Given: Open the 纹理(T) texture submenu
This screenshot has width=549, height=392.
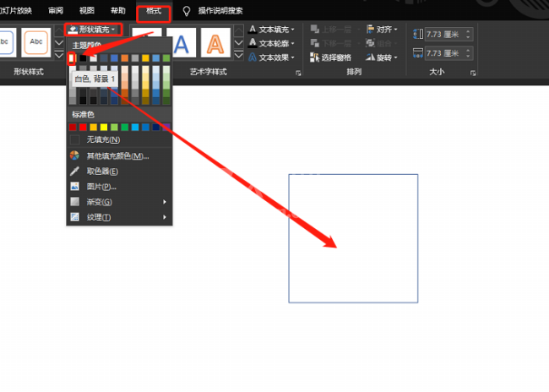Looking at the screenshot, I should [119, 217].
